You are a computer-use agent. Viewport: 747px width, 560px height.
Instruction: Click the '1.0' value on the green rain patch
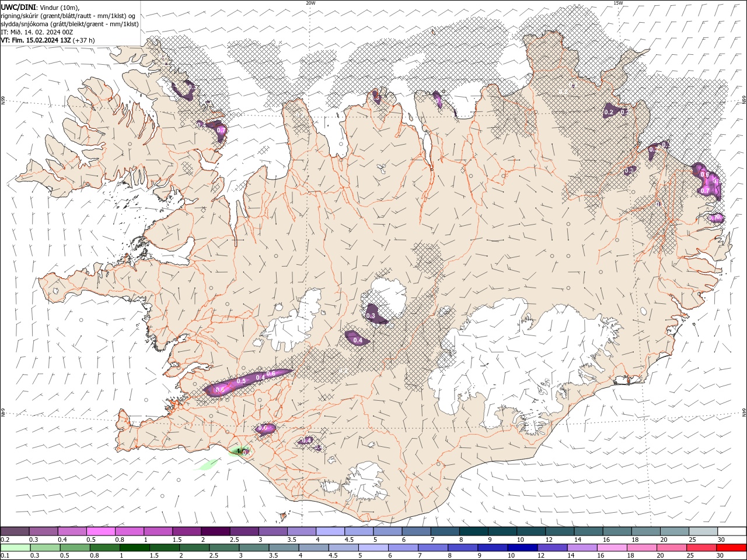pyautogui.click(x=242, y=451)
